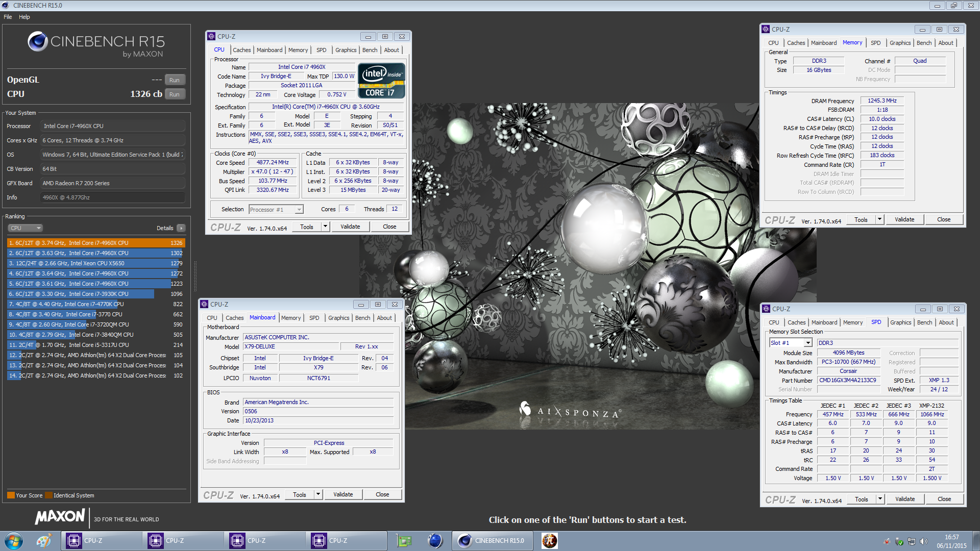Click Validate in CPU-Z Memory window
Screen dimensions: 980x551
click(x=904, y=219)
